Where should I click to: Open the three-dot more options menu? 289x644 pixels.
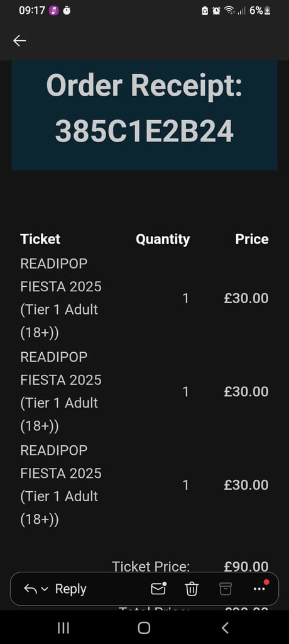click(x=260, y=588)
